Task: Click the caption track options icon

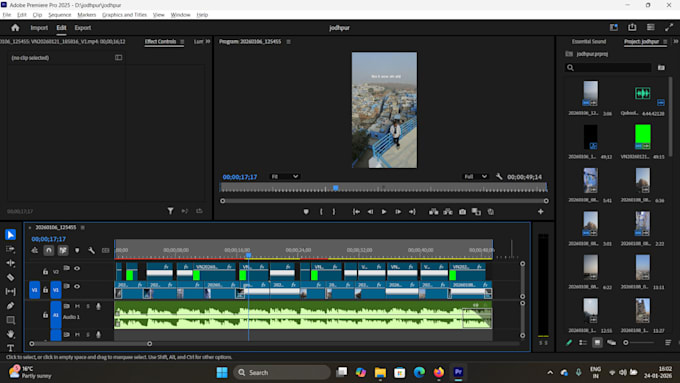Action: point(105,250)
